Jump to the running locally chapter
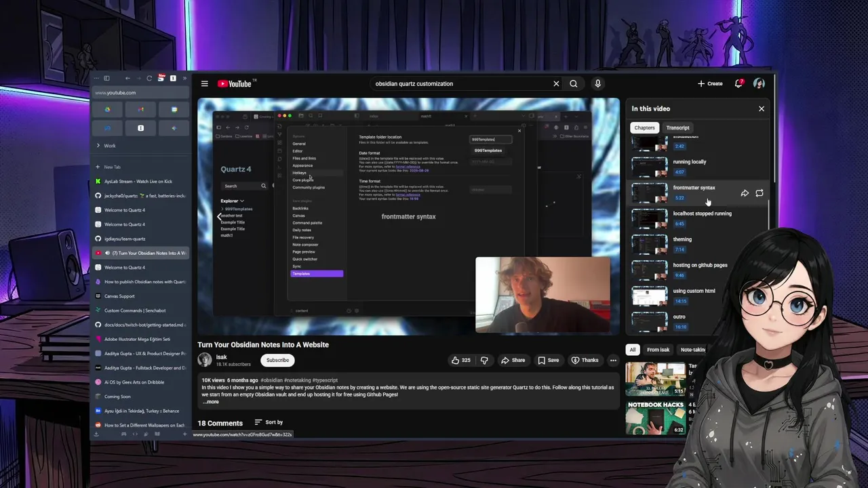Image resolution: width=868 pixels, height=488 pixels. click(x=697, y=167)
